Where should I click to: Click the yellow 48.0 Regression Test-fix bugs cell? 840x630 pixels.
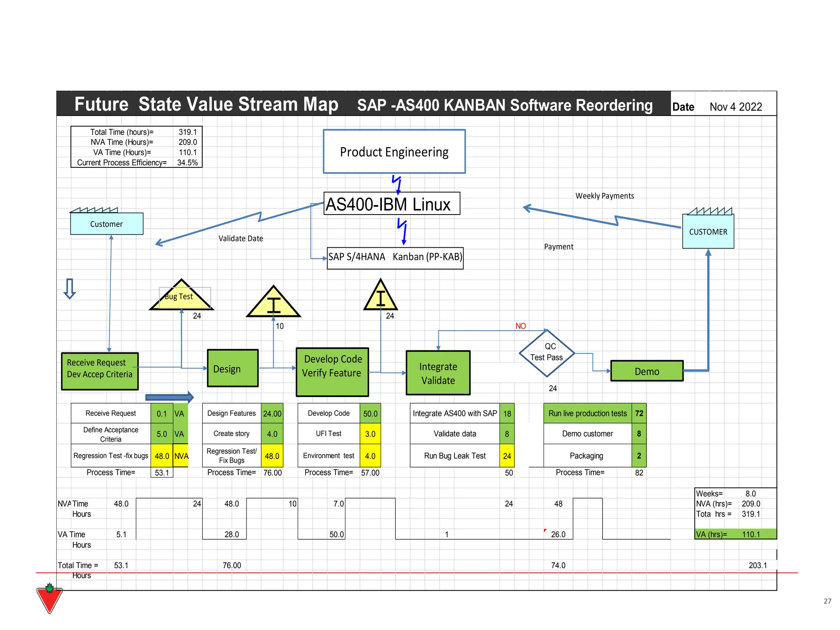[162, 456]
